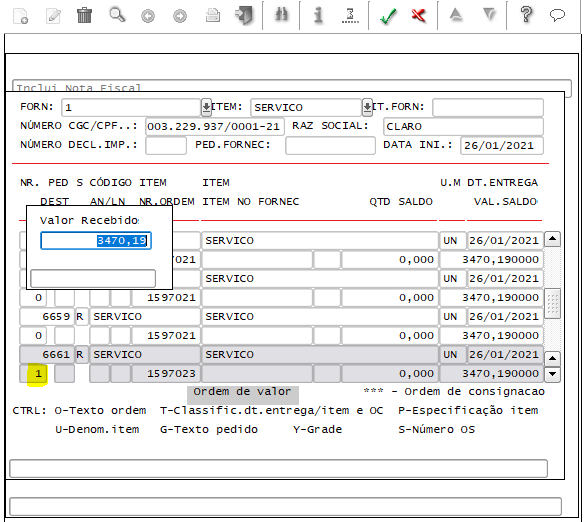Click the DATA INI. date field
Image resolution: width=585 pixels, height=522 pixels.
[x=501, y=146]
